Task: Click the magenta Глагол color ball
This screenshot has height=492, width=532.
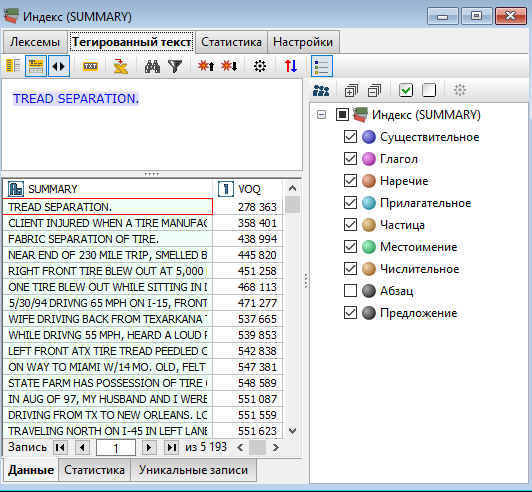Action: (369, 159)
